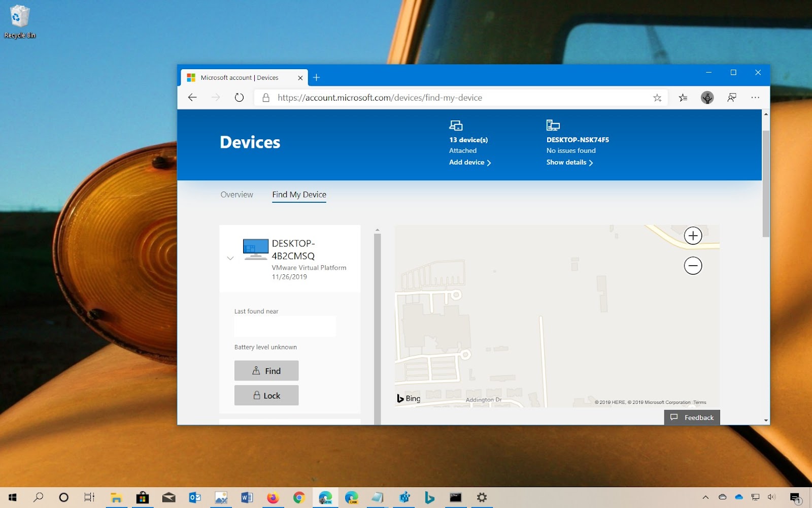Image resolution: width=812 pixels, height=508 pixels.
Task: Collapse DESKTOP-4B2CMSQ device card chevron
Action: pos(230,258)
